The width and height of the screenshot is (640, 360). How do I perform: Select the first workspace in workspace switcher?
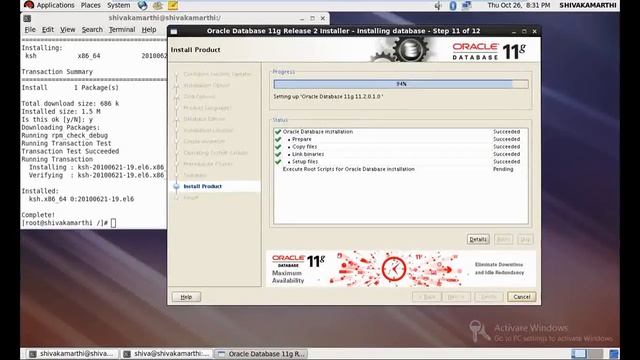pos(578,354)
